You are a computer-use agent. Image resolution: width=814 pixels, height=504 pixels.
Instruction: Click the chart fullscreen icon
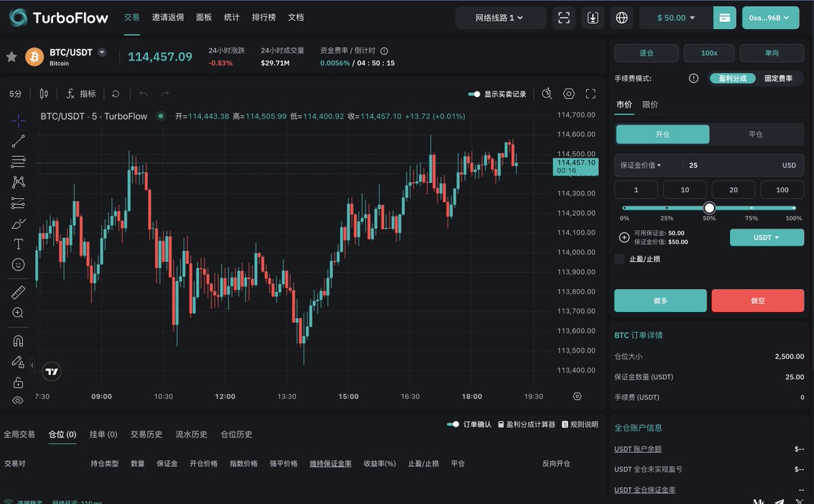click(590, 94)
